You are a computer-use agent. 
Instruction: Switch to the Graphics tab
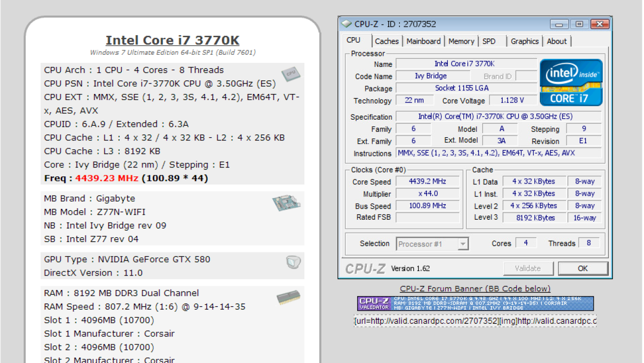[x=525, y=41]
